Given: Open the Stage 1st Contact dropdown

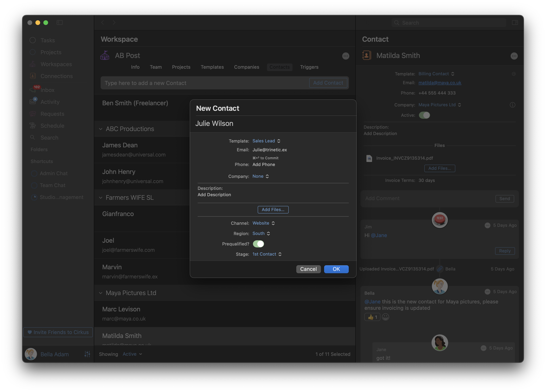Looking at the screenshot, I should [x=267, y=254].
